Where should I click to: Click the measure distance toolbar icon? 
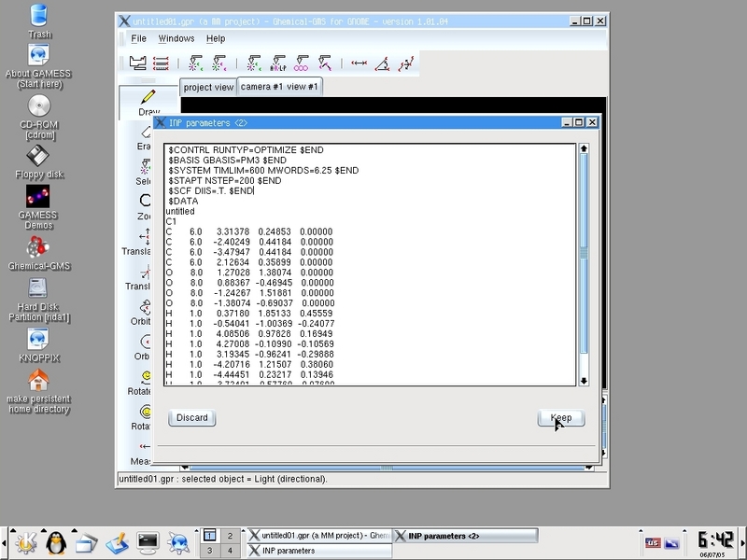point(359,63)
